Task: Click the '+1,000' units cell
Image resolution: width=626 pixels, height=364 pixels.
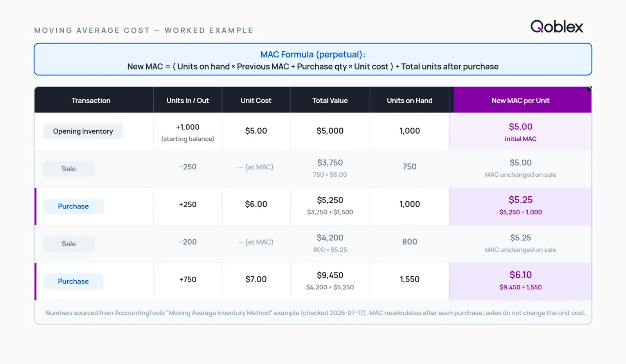Action: click(x=188, y=127)
